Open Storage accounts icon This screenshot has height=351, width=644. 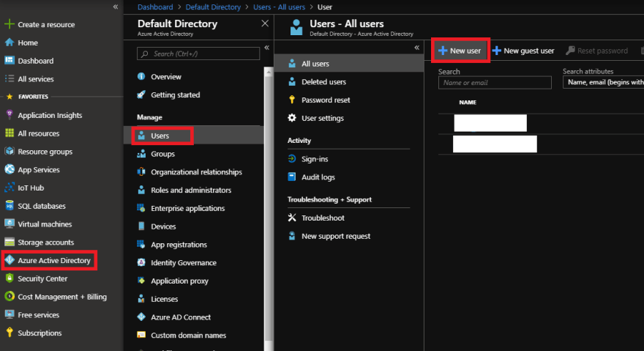pos(9,242)
